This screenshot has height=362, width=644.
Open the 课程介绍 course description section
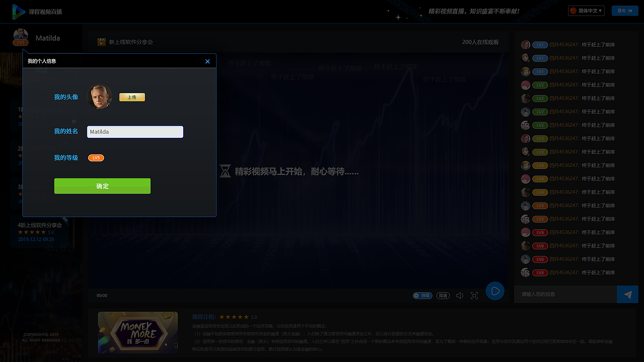203,317
